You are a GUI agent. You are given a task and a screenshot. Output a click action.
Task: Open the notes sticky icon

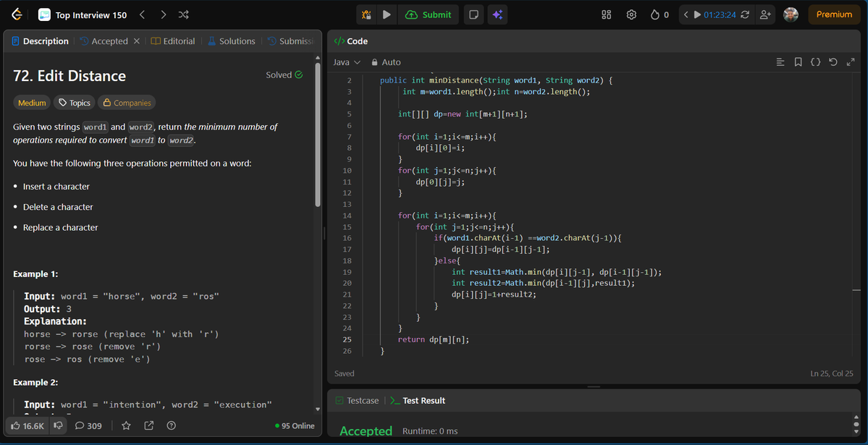(x=473, y=15)
